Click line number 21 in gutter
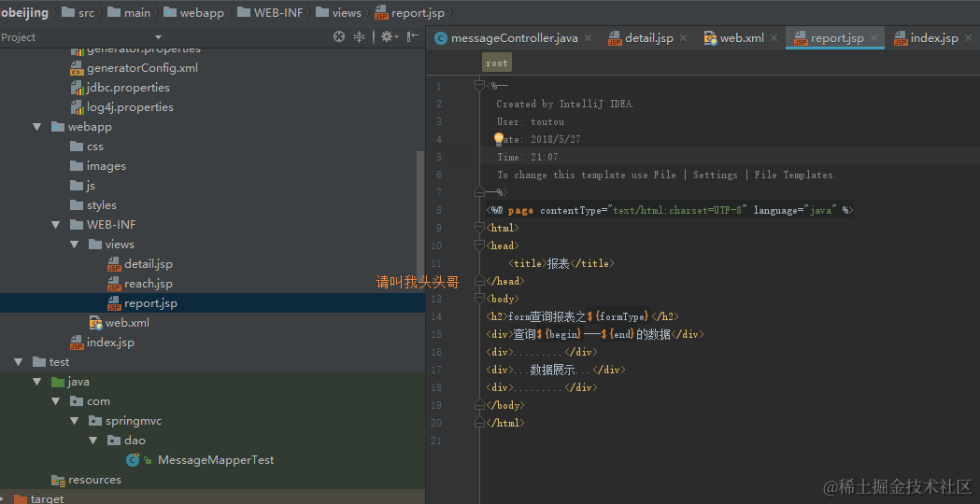980x504 pixels. [436, 441]
